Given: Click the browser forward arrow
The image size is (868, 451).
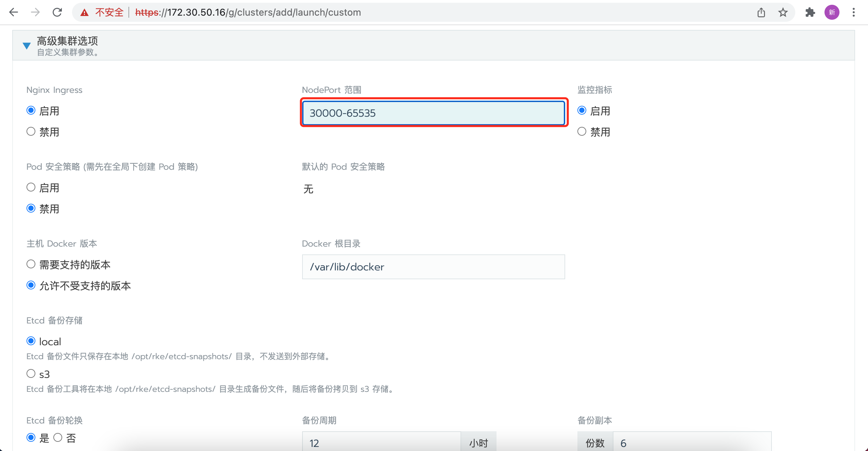Looking at the screenshot, I should click(35, 13).
